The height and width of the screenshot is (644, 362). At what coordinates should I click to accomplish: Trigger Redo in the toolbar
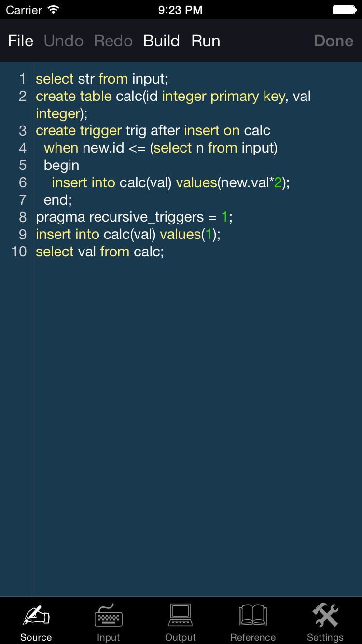[x=113, y=41]
